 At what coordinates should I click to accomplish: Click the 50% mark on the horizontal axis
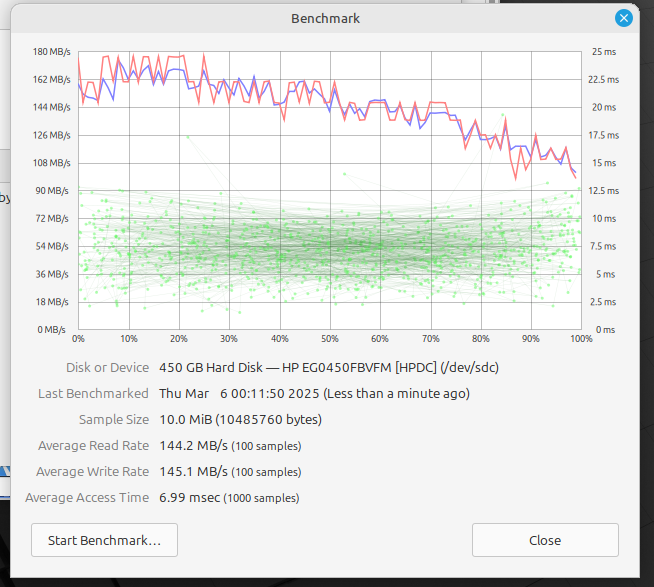pyautogui.click(x=330, y=338)
